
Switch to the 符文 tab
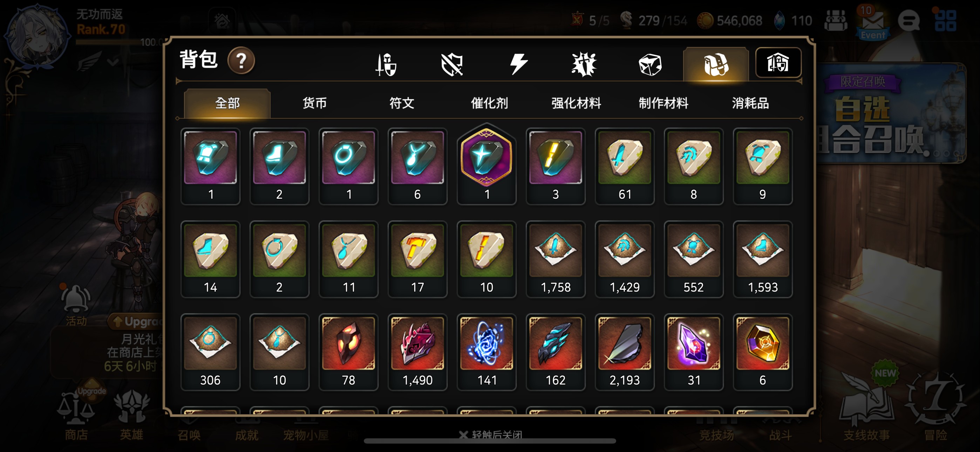tap(402, 103)
